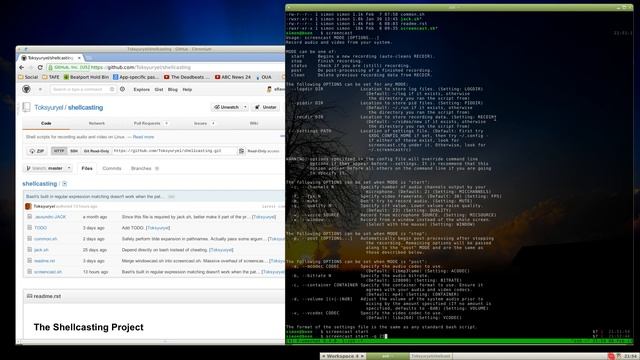Open the shellcasting breadcrumb link

(40, 184)
